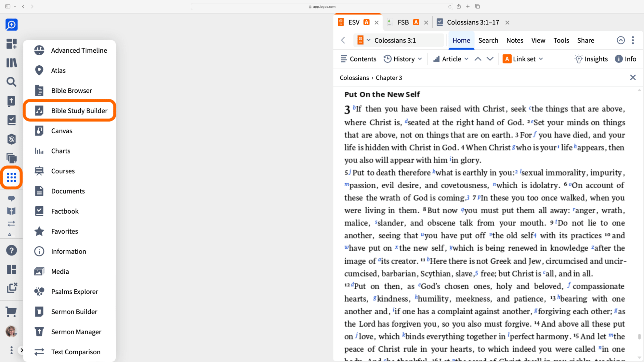Open Media from tools menu
This screenshot has height=362, width=644.
tap(70, 272)
